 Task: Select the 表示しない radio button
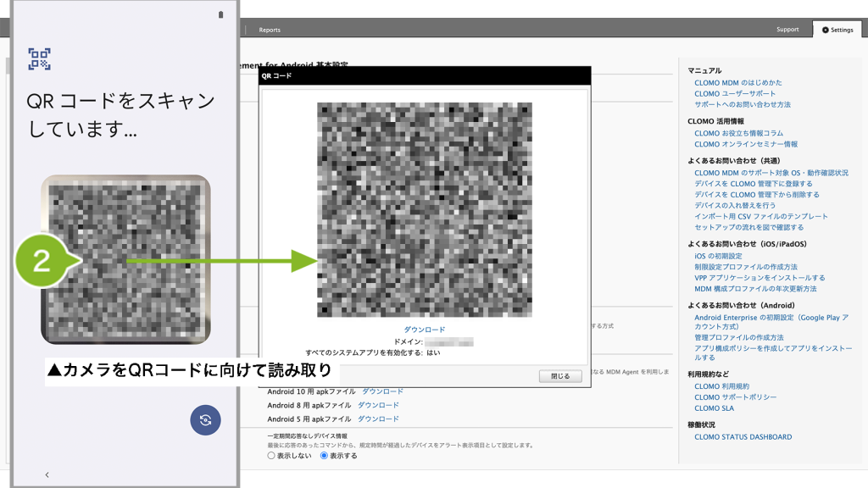(x=271, y=456)
